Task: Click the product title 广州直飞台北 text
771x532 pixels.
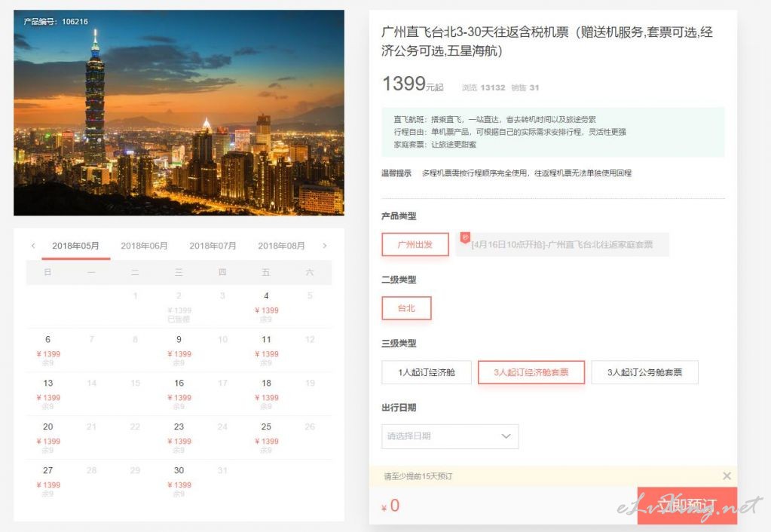Action: [546, 41]
